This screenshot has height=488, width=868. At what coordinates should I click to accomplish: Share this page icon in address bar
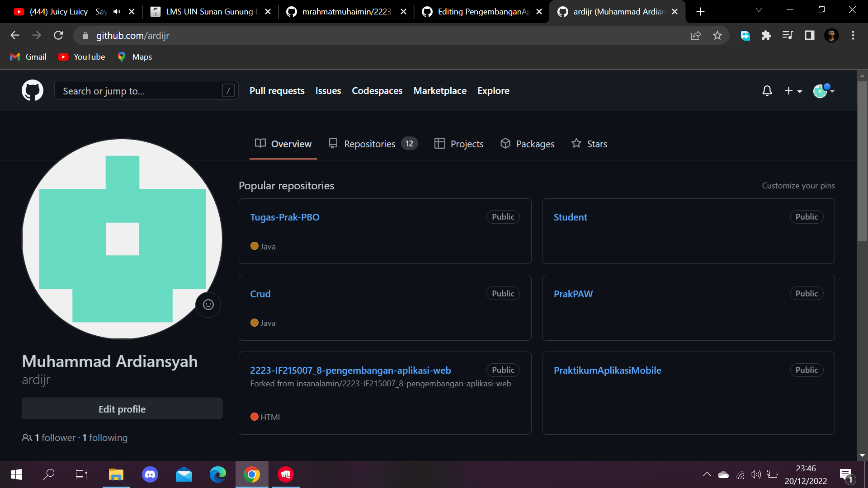(696, 35)
